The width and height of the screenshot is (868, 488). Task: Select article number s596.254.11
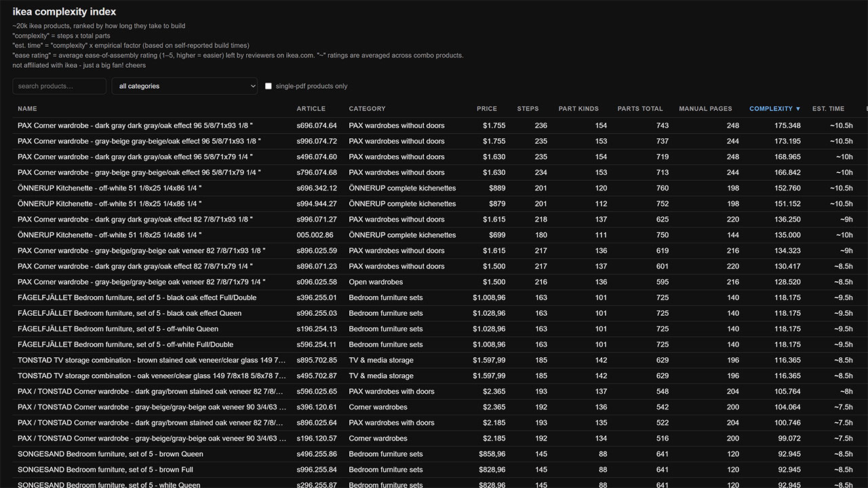click(317, 344)
